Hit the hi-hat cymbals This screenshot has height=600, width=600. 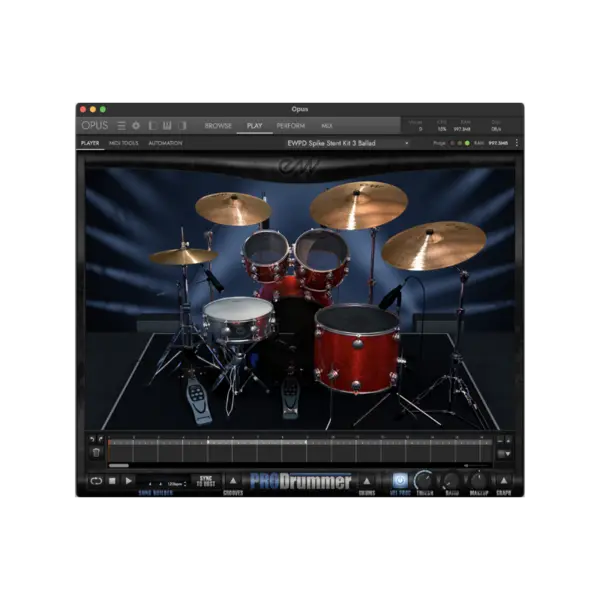pos(183,256)
